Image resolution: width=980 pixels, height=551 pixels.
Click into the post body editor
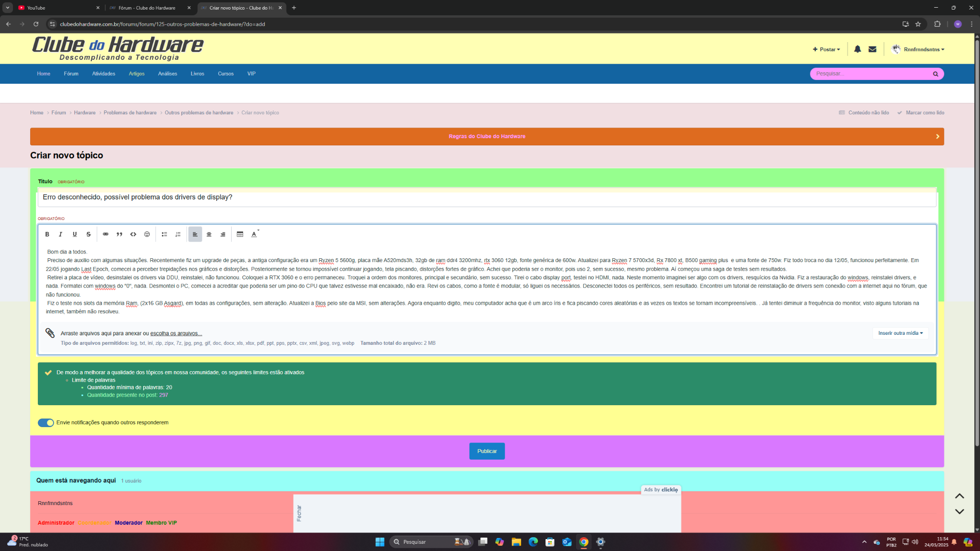click(x=487, y=282)
